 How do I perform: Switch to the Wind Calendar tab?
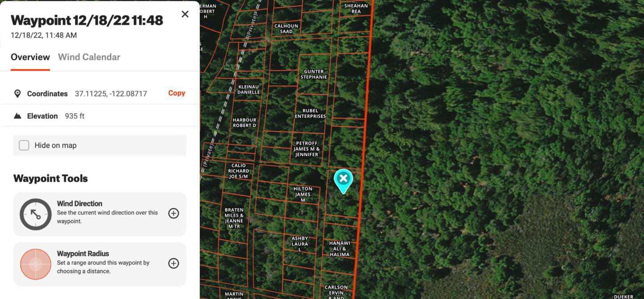pos(89,57)
